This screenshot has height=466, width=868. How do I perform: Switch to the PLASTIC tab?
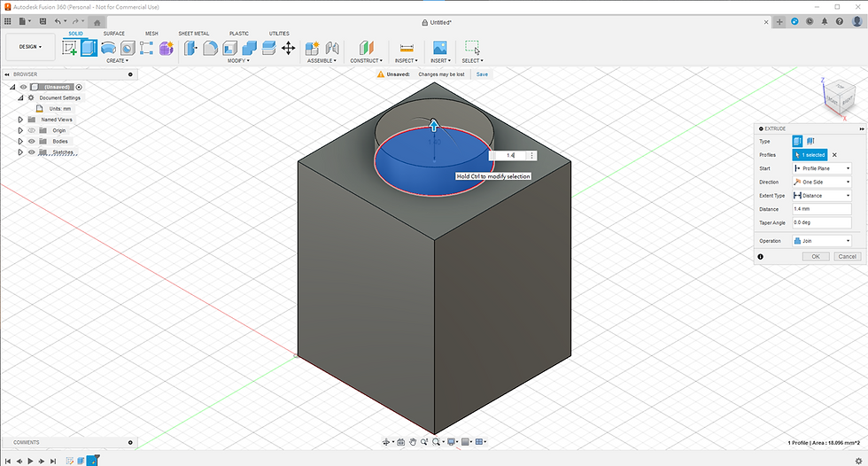239,34
